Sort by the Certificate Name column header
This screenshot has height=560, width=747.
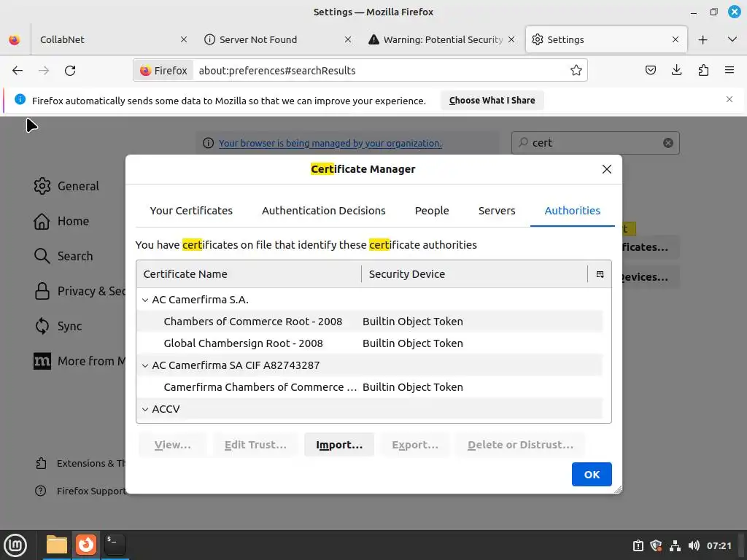[249, 274]
